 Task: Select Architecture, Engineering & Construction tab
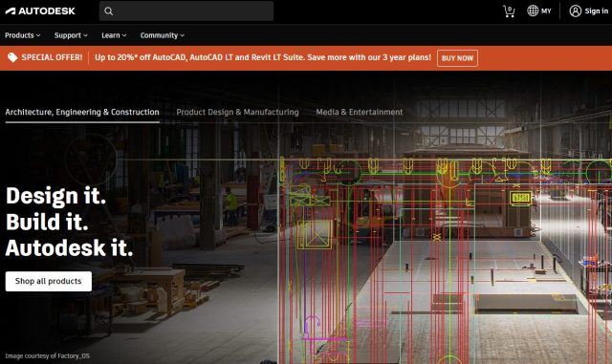82,113
